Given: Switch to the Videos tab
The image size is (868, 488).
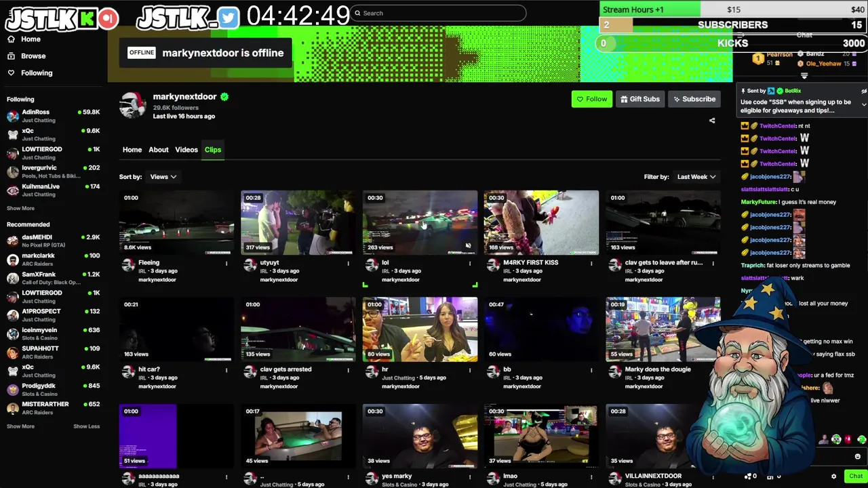Looking at the screenshot, I should 186,150.
